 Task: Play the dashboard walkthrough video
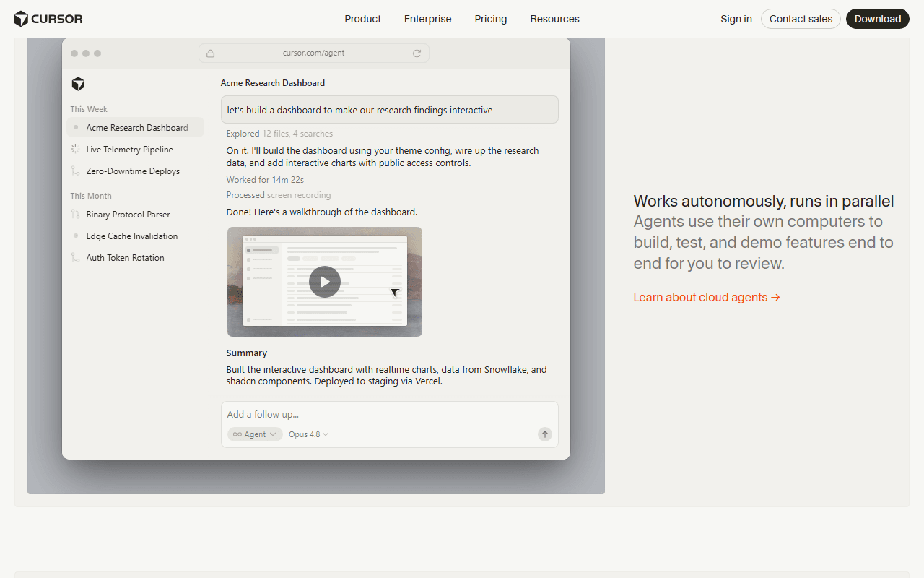coord(325,282)
